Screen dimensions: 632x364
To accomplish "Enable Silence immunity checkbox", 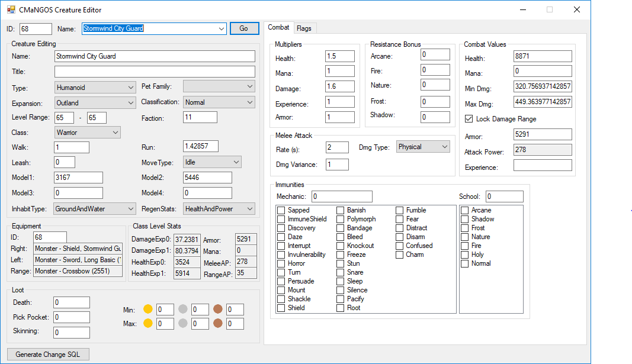I will pyautogui.click(x=341, y=290).
